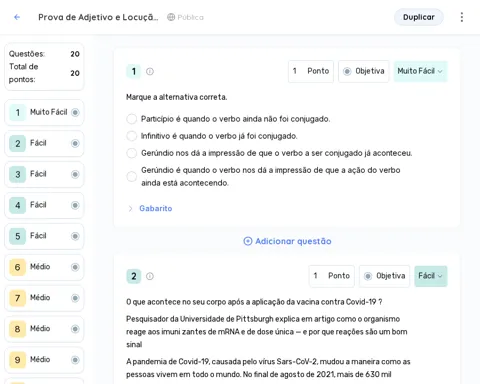
Task: Select radio for 'Gerúndio é quando o verbo' option
Action: point(132,176)
